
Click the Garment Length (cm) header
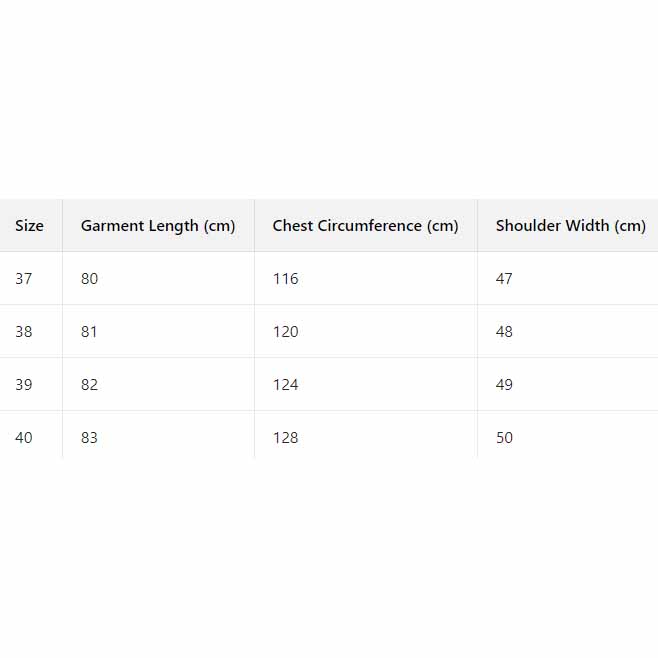158,226
